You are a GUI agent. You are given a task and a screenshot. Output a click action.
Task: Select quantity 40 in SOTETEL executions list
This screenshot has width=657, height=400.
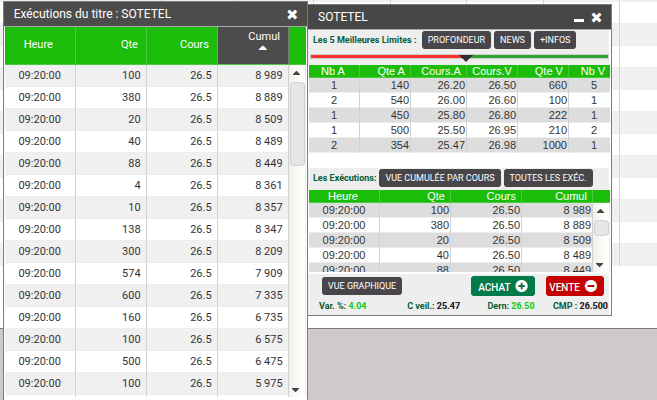[442, 255]
